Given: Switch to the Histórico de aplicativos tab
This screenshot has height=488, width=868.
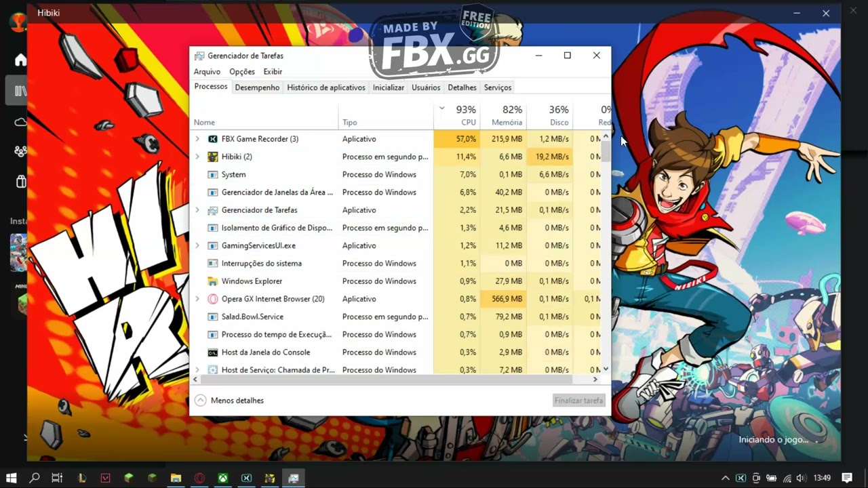Looking at the screenshot, I should coord(326,87).
